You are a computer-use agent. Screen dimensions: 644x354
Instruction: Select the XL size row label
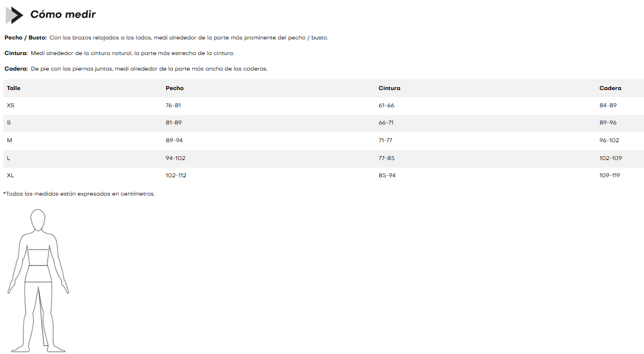[11, 176]
